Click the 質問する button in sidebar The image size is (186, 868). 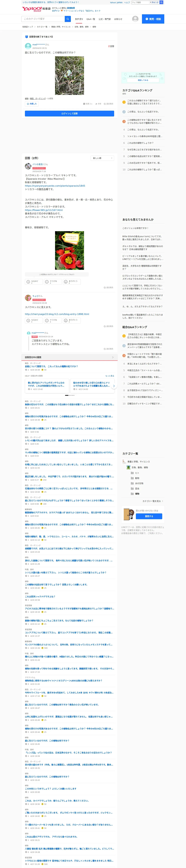(149, 516)
